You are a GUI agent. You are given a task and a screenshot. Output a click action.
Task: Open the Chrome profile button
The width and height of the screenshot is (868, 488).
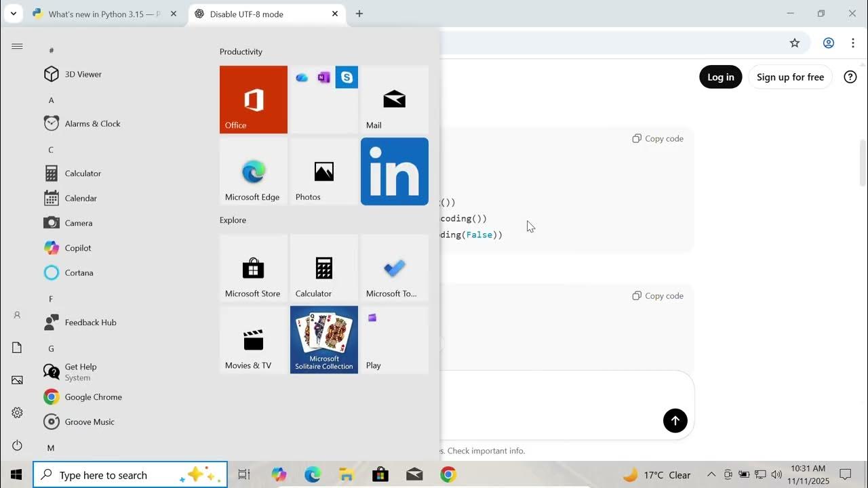pos(829,43)
